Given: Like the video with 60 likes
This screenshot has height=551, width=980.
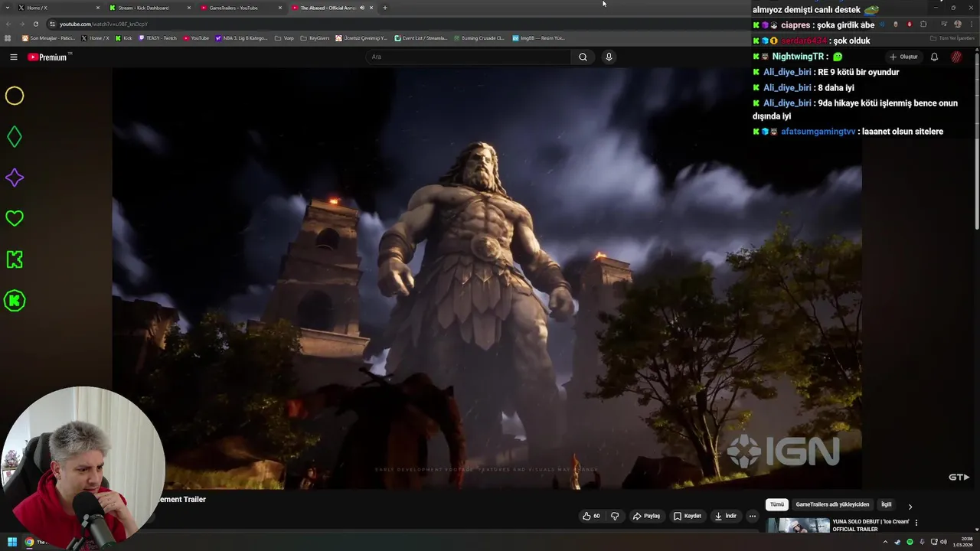Looking at the screenshot, I should [591, 516].
